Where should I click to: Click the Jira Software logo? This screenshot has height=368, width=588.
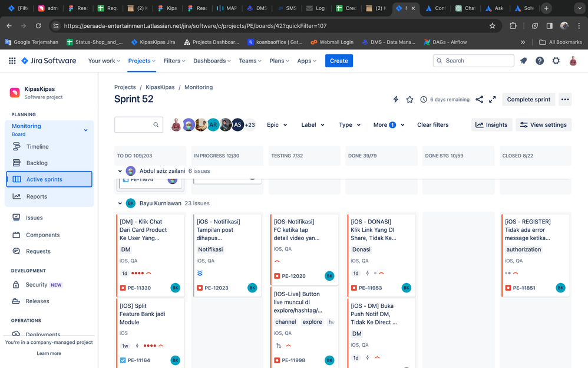tap(49, 61)
